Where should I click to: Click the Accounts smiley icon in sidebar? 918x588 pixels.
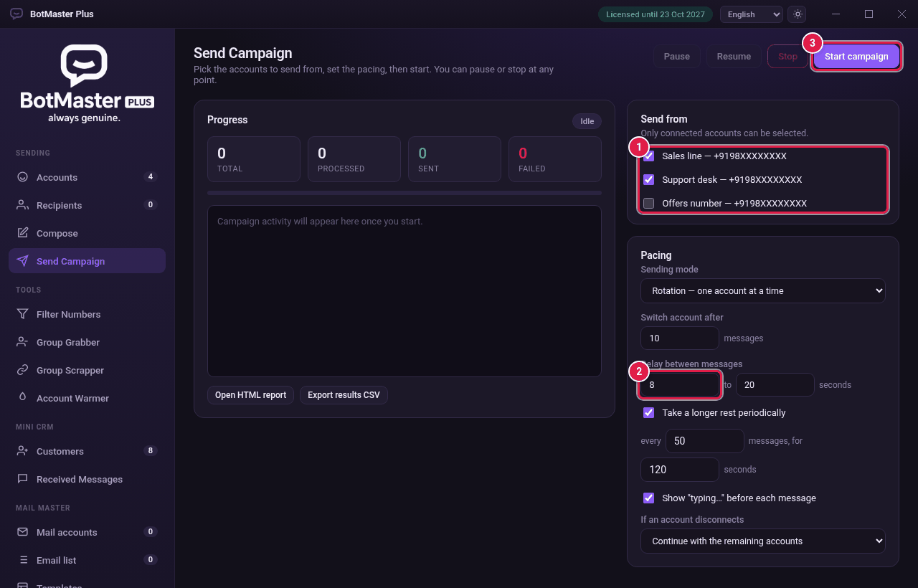[23, 177]
